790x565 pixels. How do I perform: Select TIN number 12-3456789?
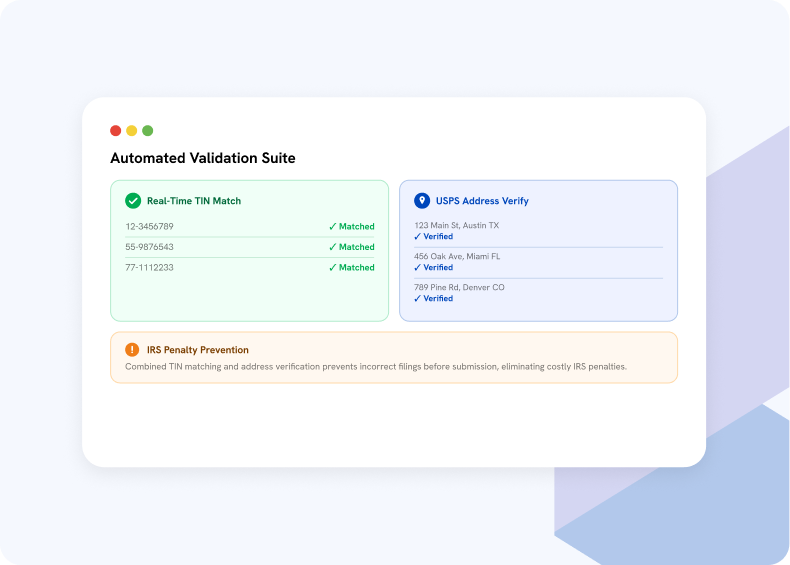pyautogui.click(x=149, y=226)
